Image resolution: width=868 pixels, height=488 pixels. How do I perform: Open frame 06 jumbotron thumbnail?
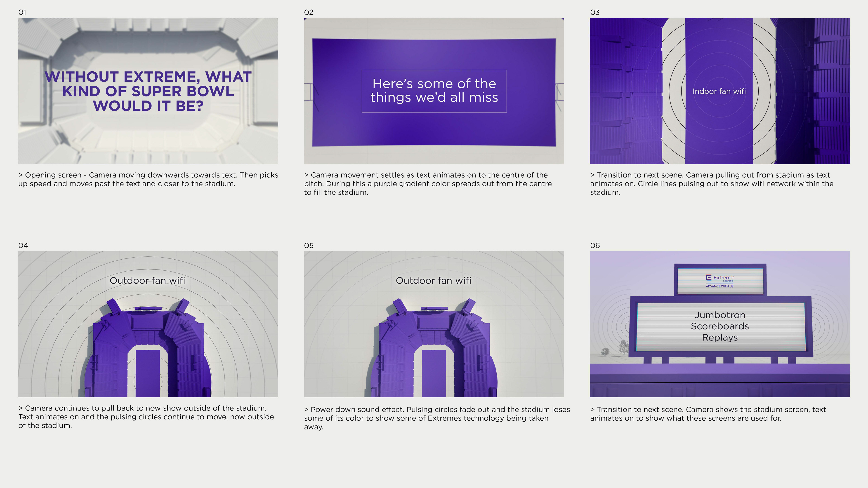tap(720, 377)
